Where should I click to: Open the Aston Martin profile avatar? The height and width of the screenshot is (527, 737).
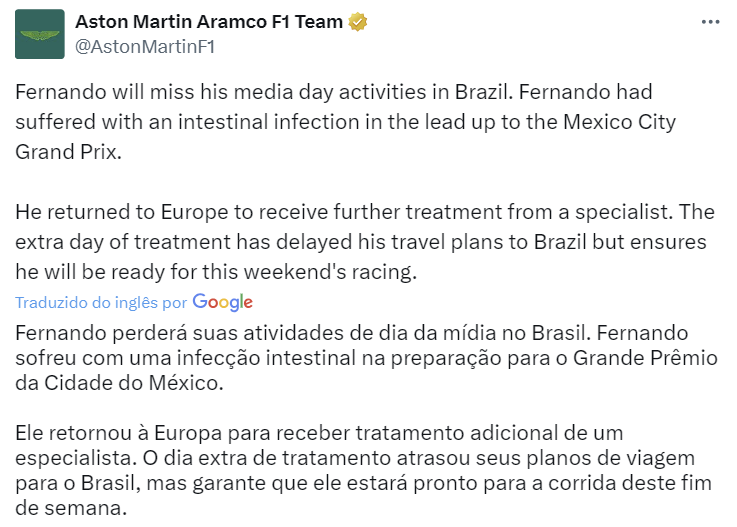point(39,34)
